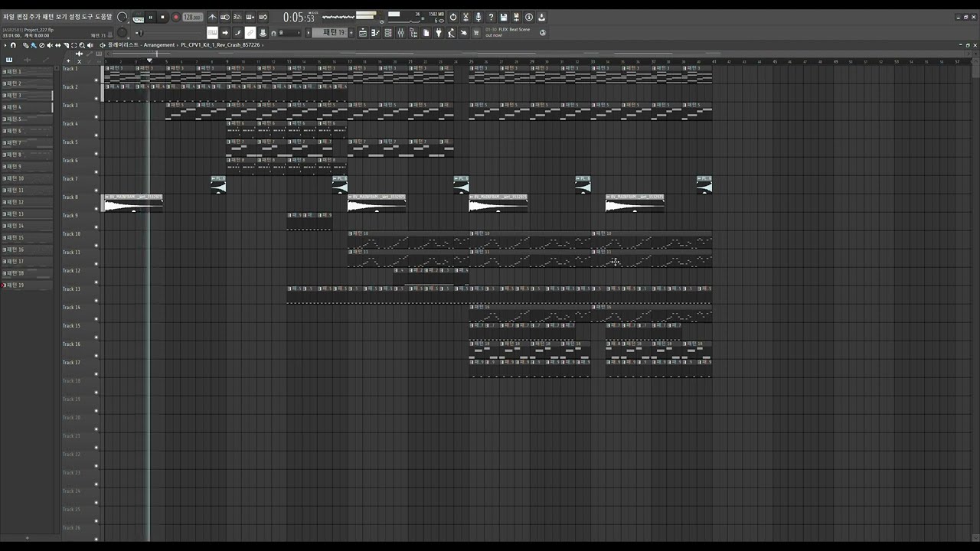The height and width of the screenshot is (551, 980).
Task: Select the playlist delete tool
Action: pos(42,45)
